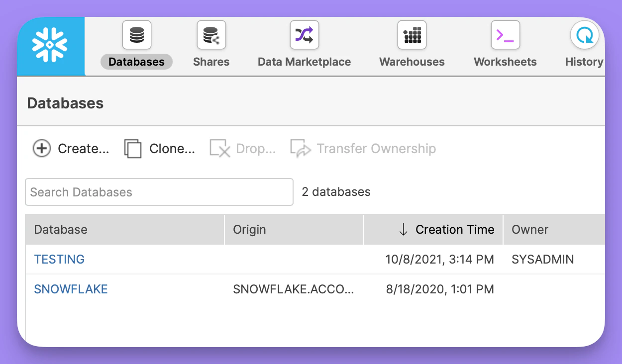
Task: Select the SNOWFLAKE.ACCO... origin cell
Action: [294, 289]
